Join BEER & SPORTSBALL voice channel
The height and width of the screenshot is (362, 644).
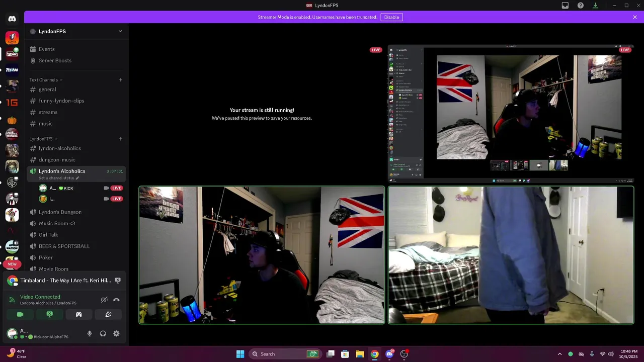76,246
